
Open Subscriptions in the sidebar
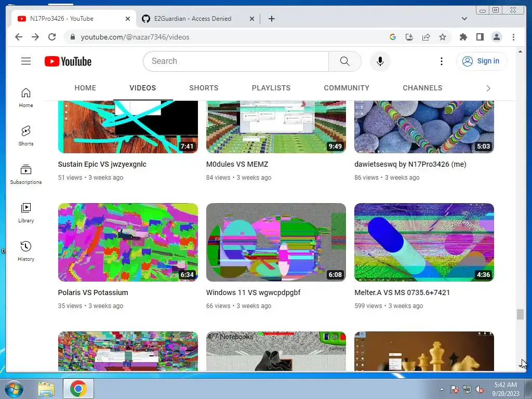pos(26,175)
